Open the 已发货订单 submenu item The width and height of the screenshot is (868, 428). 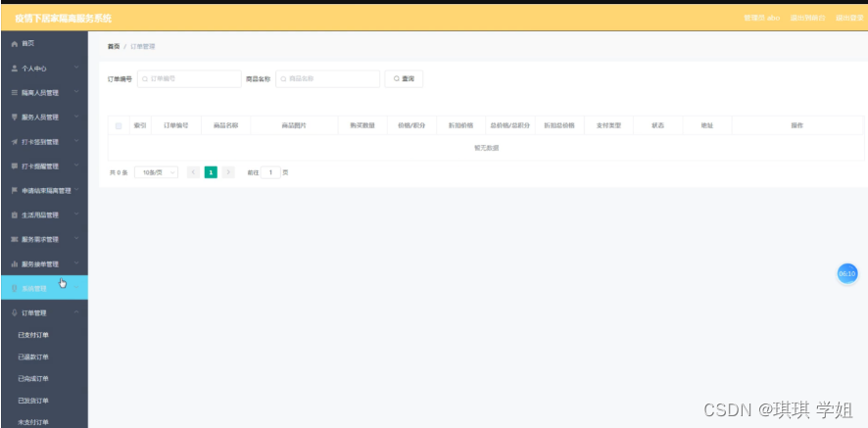click(33, 401)
